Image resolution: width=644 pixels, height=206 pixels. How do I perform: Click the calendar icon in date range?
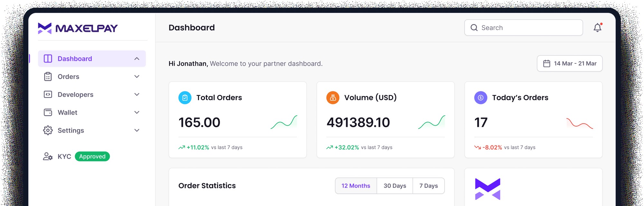tap(546, 63)
